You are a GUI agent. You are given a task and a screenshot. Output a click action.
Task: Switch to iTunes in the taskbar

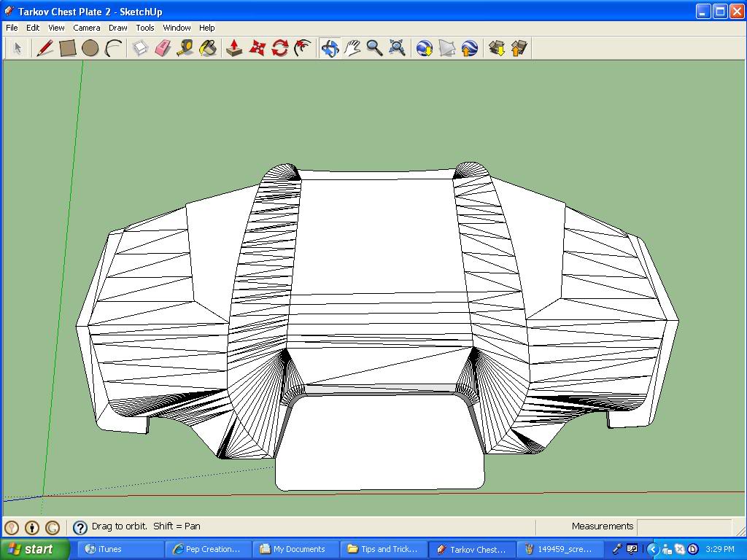point(120,549)
